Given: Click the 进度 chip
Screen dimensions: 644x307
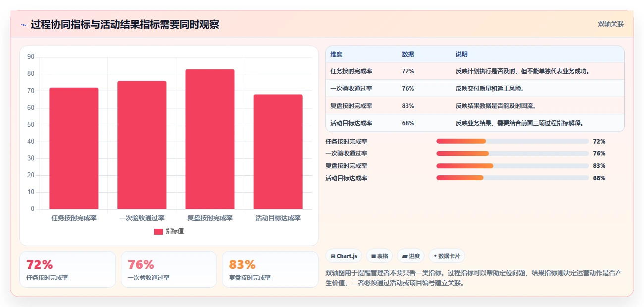Looking at the screenshot, I should pyautogui.click(x=411, y=256).
